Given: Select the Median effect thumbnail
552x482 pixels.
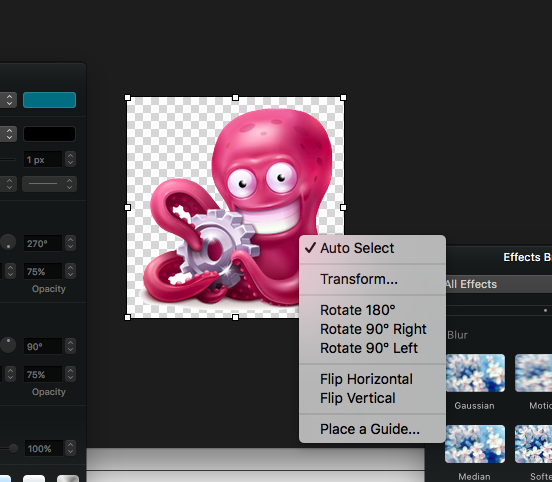Looking at the screenshot, I should tap(474, 444).
